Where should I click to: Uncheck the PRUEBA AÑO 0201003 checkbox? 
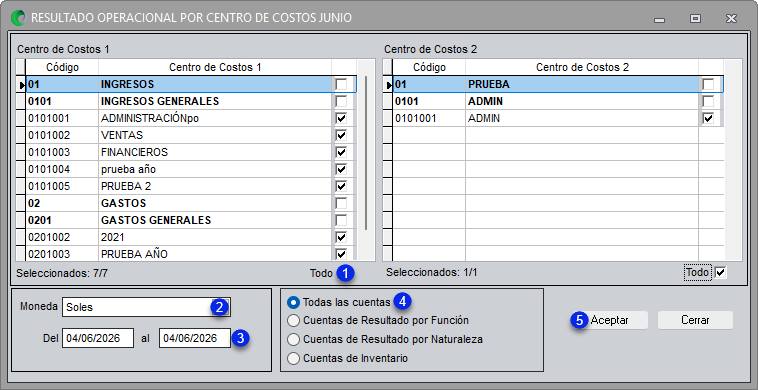point(341,254)
